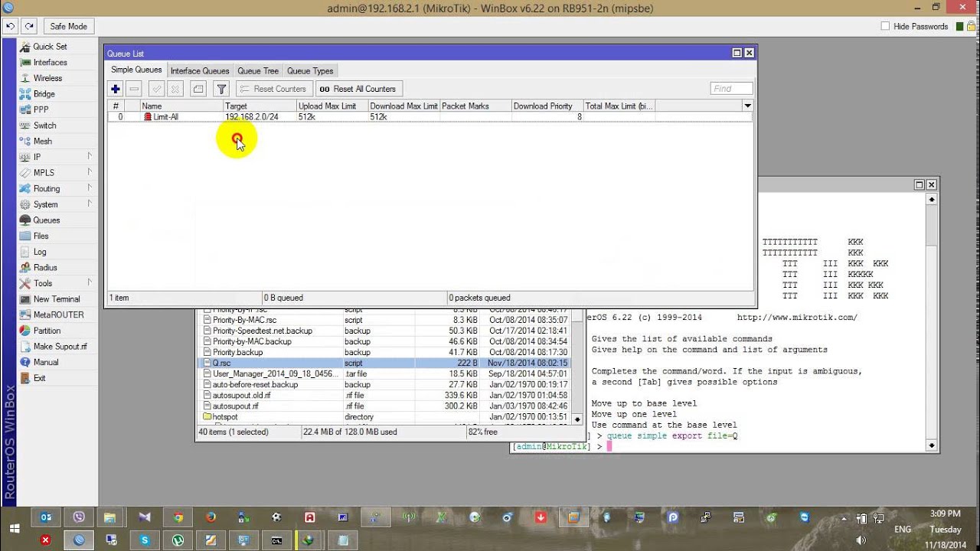The height and width of the screenshot is (551, 980).
Task: Add a new simple queue with plus icon
Action: point(116,89)
